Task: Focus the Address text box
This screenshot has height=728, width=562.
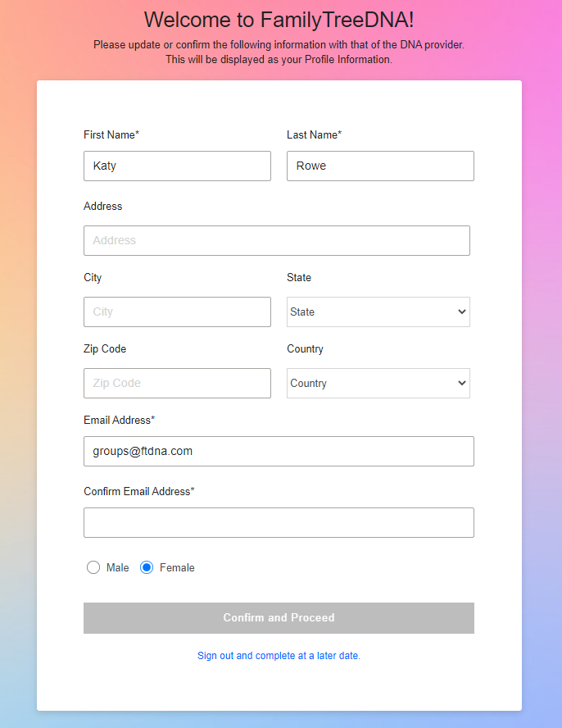Action: pos(277,240)
